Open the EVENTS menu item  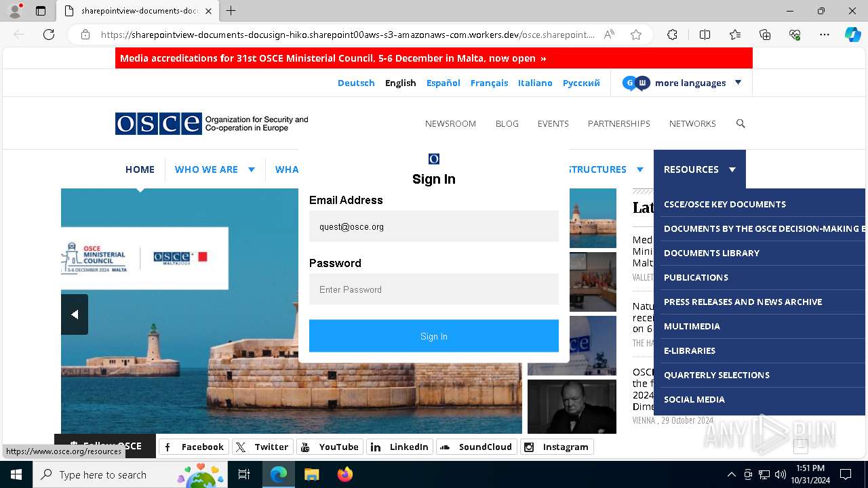553,123
